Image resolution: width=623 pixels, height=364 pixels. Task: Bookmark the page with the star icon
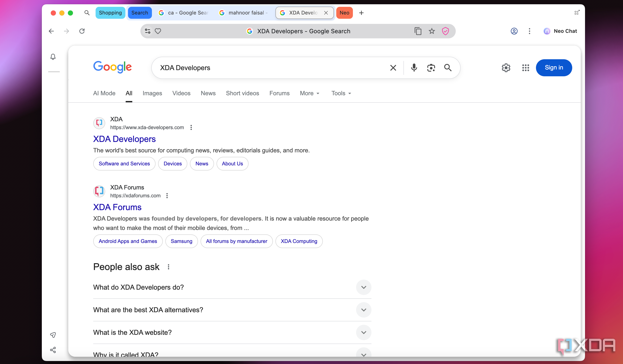pyautogui.click(x=432, y=31)
